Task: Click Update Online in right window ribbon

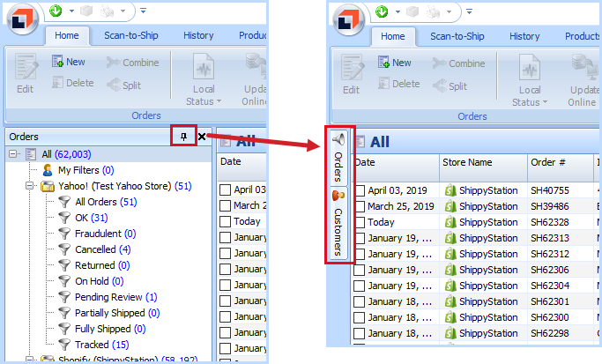Action: point(583,80)
